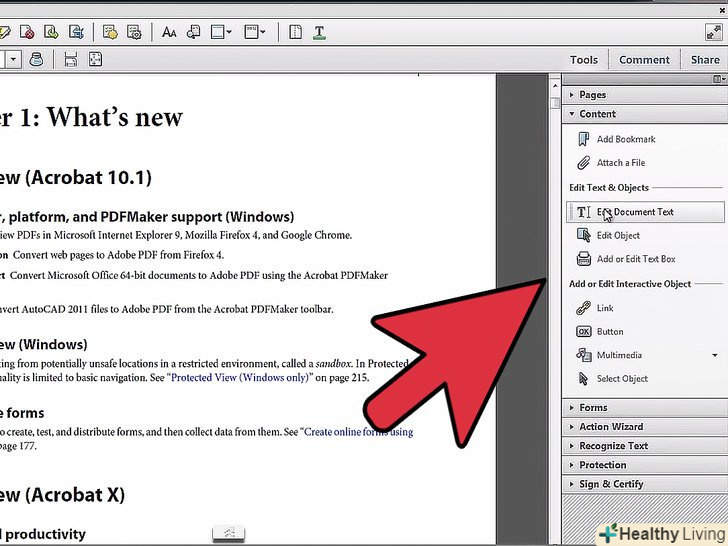The image size is (728, 546).
Task: Click the delete page icon with red X
Action: pyautogui.click(x=27, y=32)
